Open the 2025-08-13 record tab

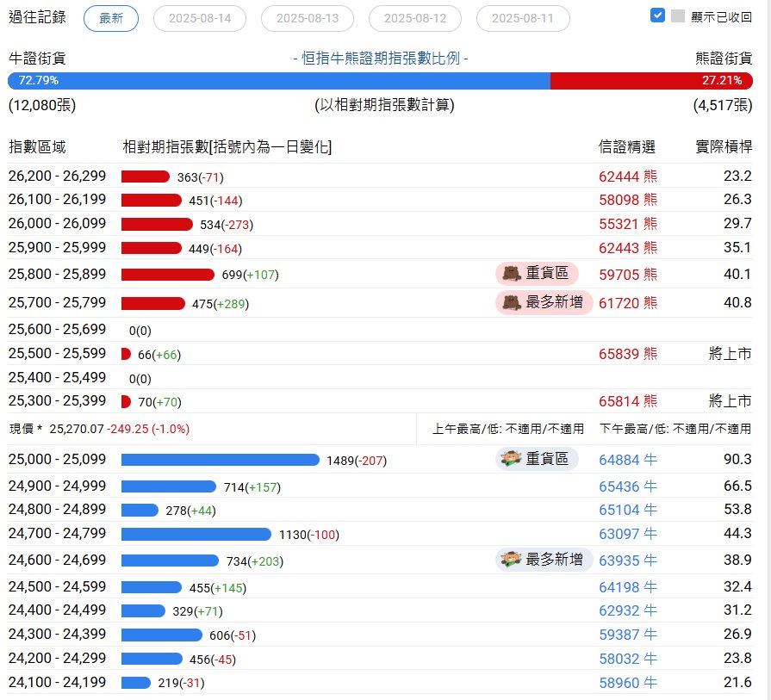point(308,19)
